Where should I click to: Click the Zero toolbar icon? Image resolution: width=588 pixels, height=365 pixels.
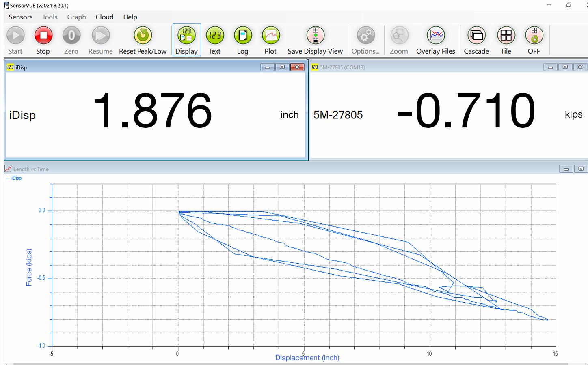(x=71, y=36)
